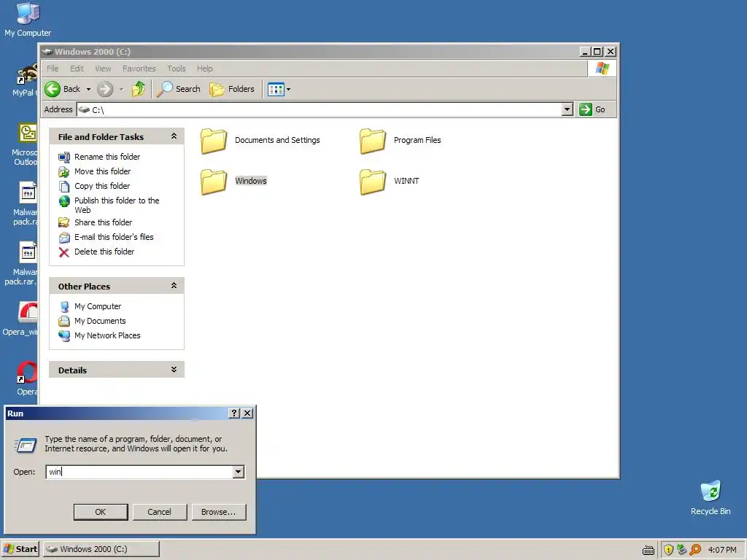747x560 pixels.
Task: Click E-mail this folder's files link
Action: coord(114,237)
